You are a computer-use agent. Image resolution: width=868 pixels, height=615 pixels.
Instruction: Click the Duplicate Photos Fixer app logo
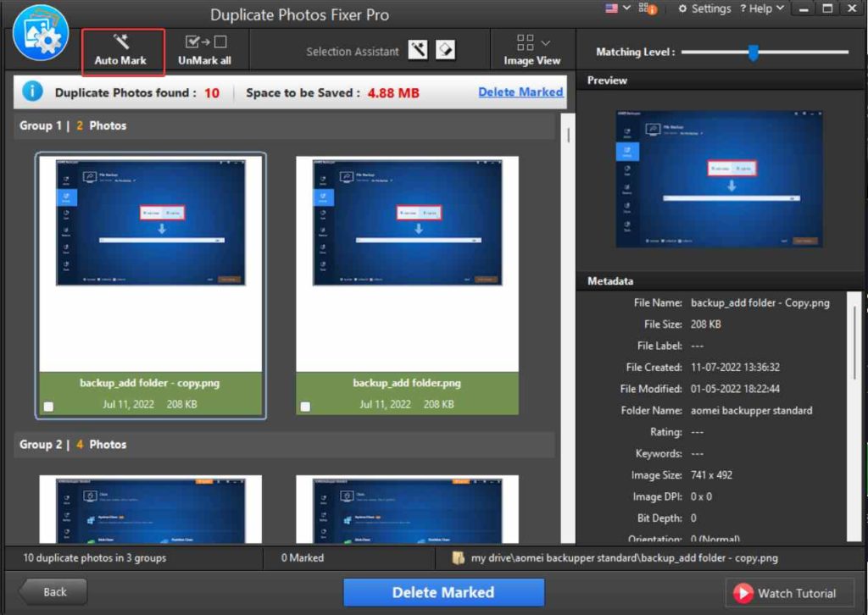click(41, 34)
